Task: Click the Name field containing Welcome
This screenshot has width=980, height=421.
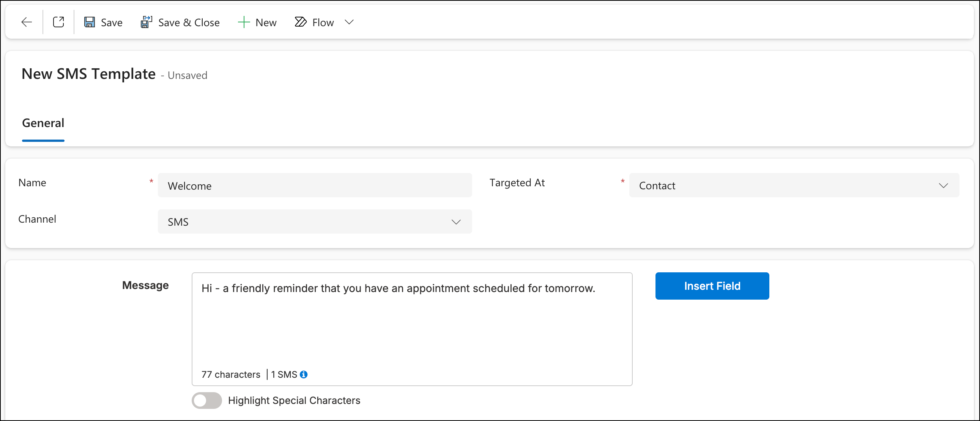Action: click(315, 185)
